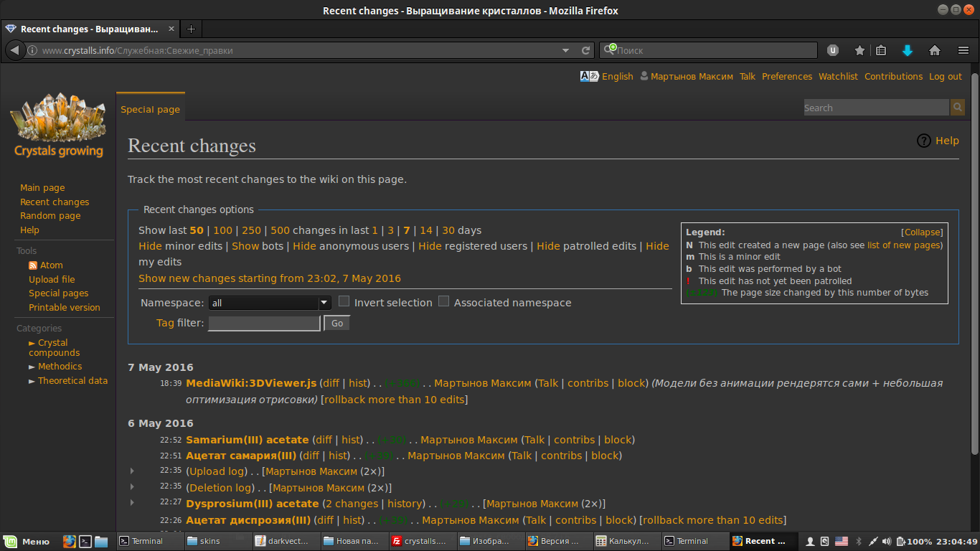Click the blue download arrow icon
This screenshot has height=551, width=980.
point(907,50)
